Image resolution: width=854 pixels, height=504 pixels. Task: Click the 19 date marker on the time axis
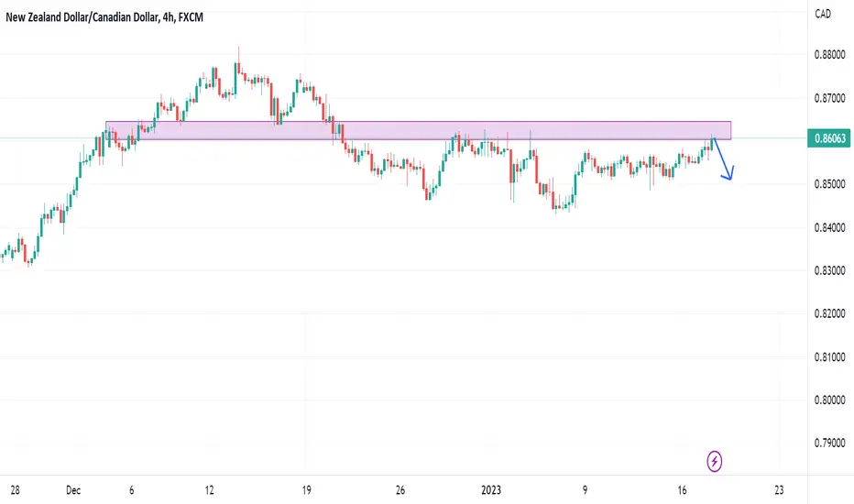click(307, 490)
